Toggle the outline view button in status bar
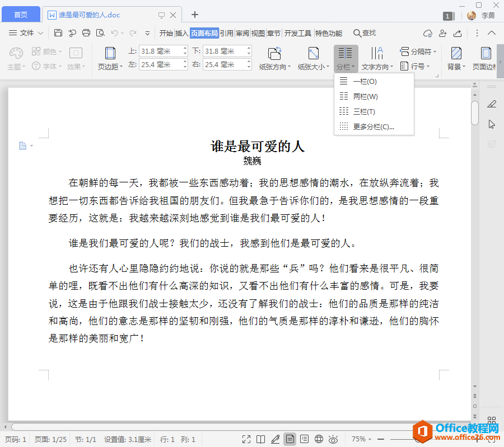Viewport: 504px width, 447px height. pyautogui.click(x=304, y=439)
